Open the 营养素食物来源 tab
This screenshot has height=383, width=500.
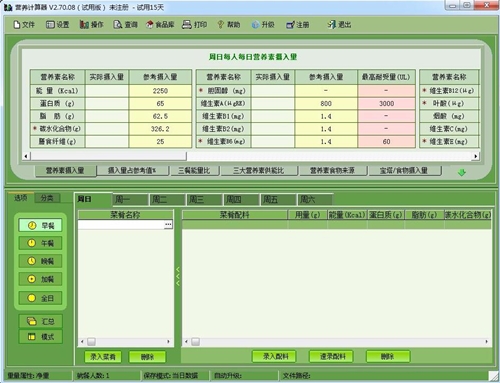[x=333, y=171]
